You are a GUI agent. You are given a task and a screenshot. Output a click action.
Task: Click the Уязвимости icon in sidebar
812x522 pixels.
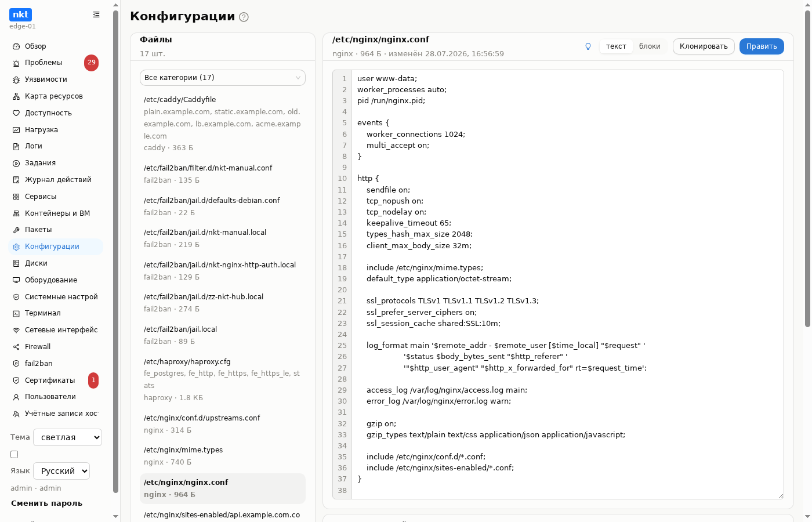16,79
